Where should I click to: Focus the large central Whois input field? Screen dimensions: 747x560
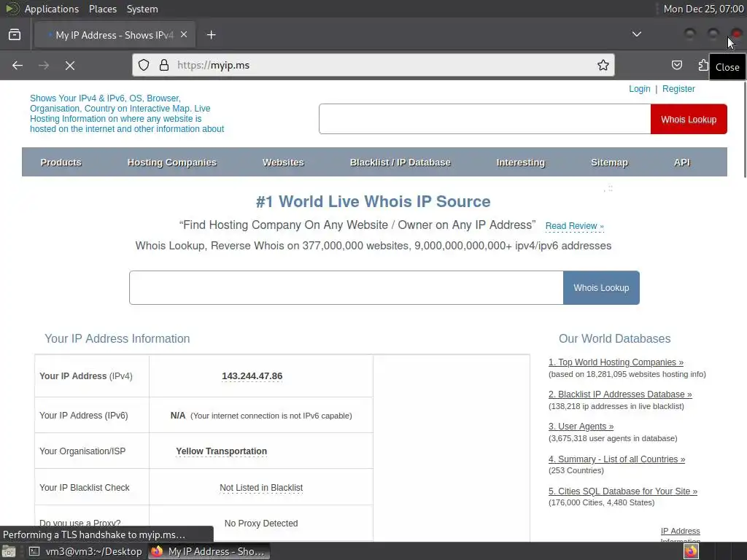point(347,287)
